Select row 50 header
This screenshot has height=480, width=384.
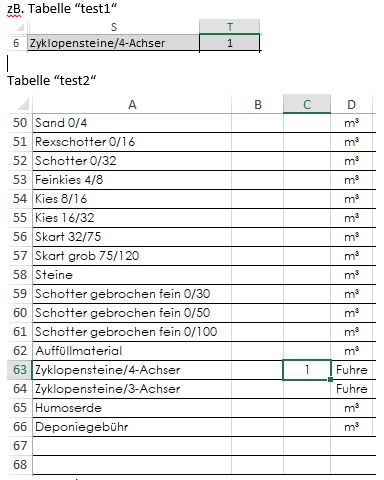click(20, 123)
